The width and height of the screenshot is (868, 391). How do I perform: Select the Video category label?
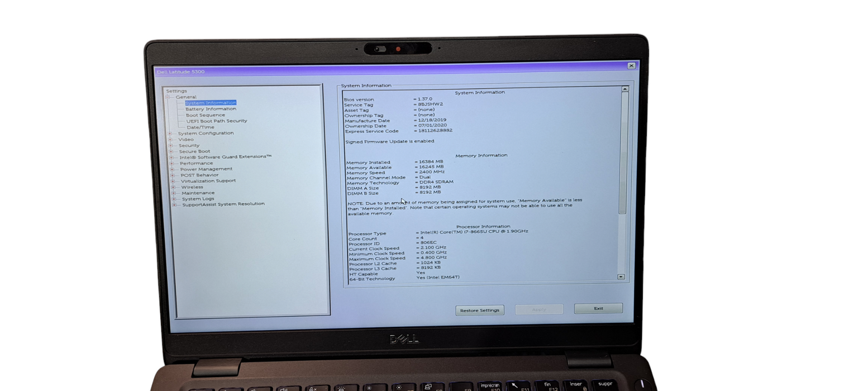coord(186,139)
